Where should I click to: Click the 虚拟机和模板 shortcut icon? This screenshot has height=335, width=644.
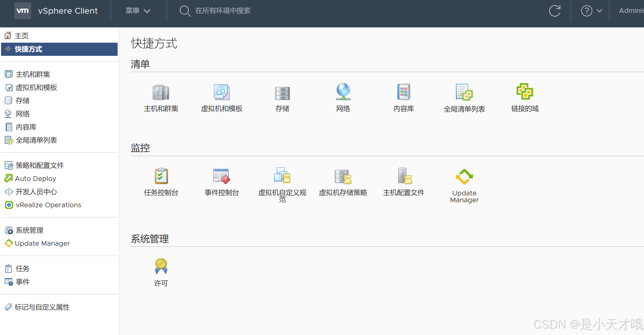pos(222,92)
